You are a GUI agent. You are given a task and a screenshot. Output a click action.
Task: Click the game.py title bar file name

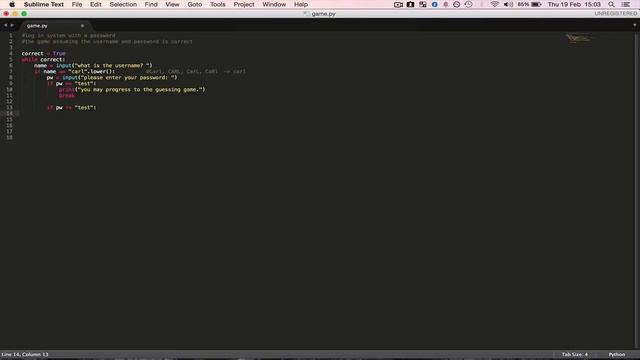323,13
